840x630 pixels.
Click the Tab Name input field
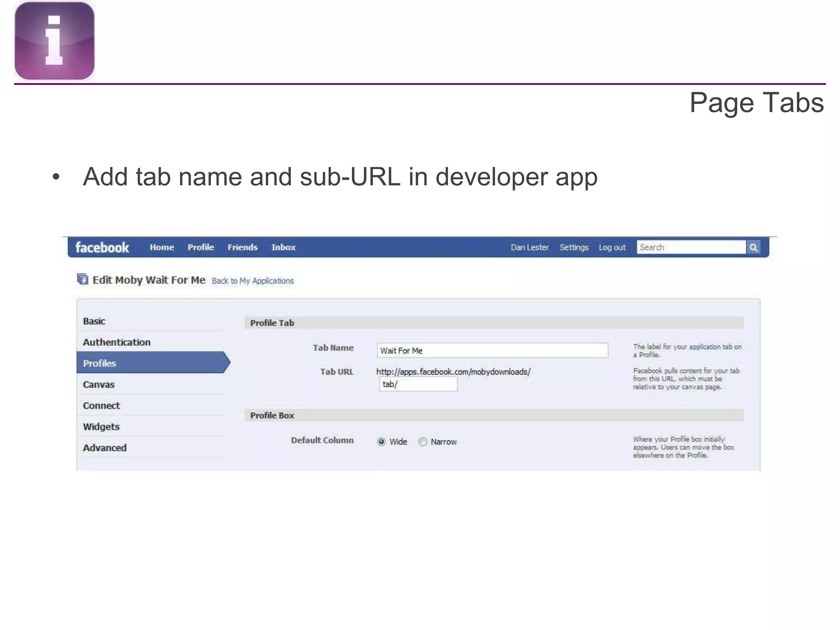click(492, 350)
